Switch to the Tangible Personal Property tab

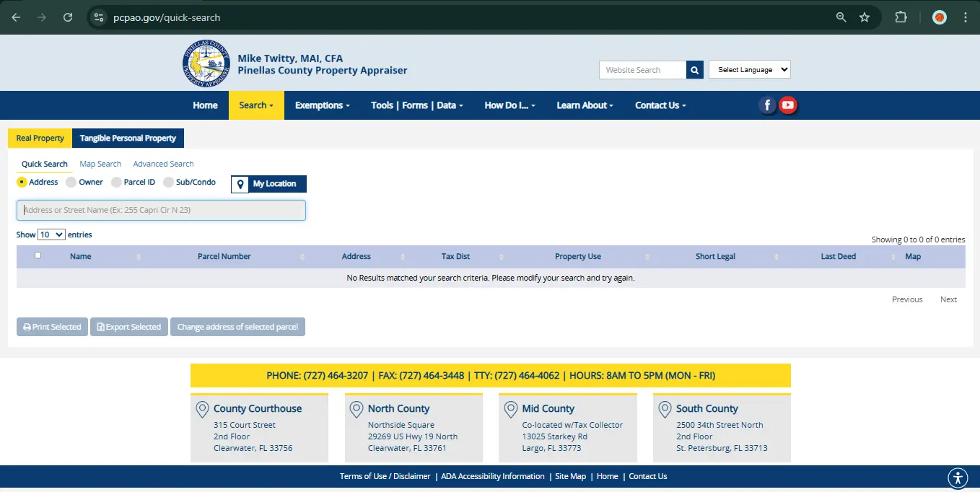tap(128, 138)
